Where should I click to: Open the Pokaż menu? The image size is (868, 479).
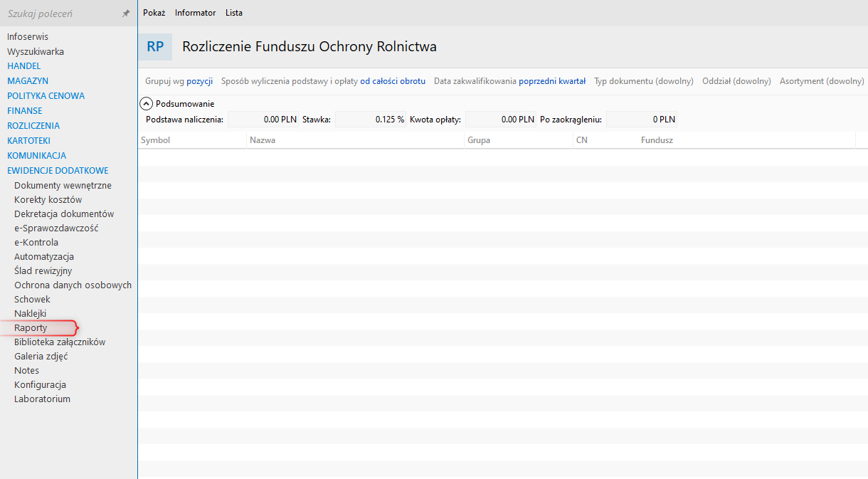pos(154,13)
